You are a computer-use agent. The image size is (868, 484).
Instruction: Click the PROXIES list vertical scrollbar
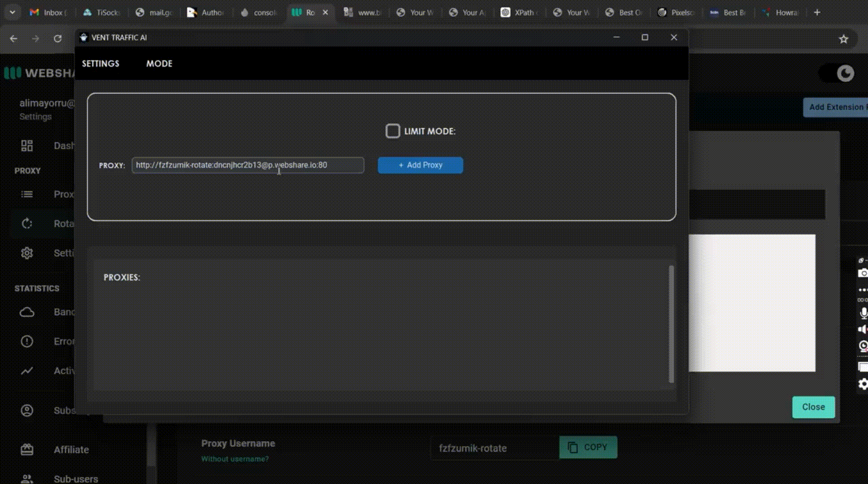click(671, 324)
